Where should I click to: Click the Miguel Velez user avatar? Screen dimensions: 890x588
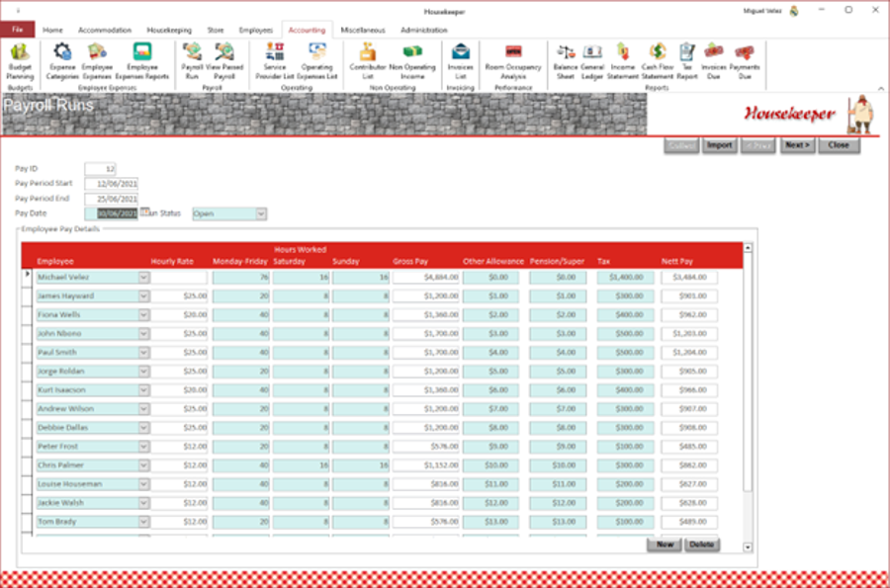click(794, 11)
